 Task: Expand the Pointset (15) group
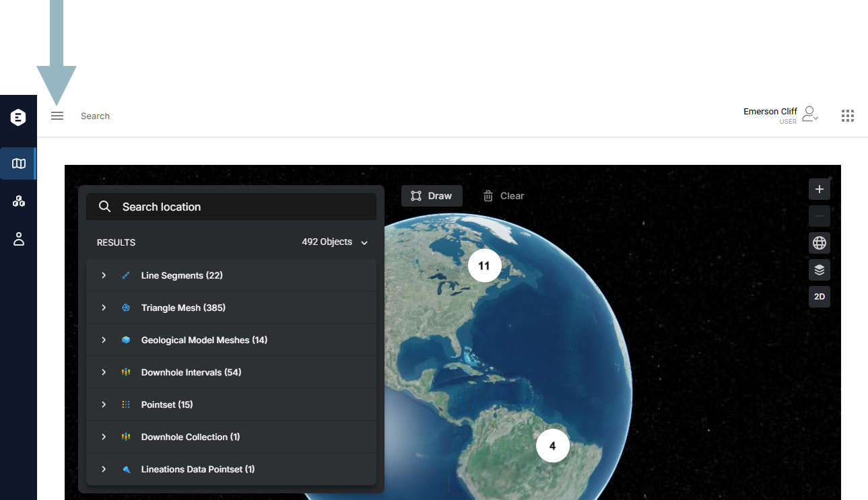(x=104, y=404)
